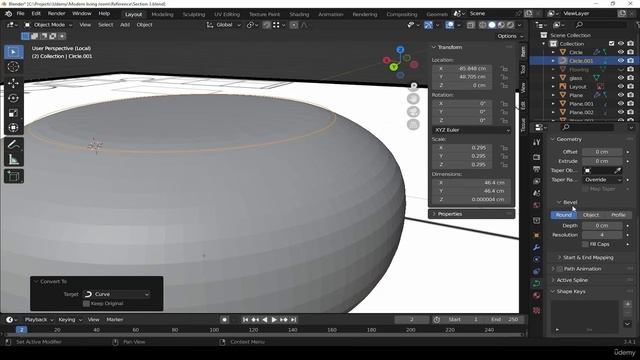Select the Profile bevel mode button
640x360 pixels.
tap(618, 215)
